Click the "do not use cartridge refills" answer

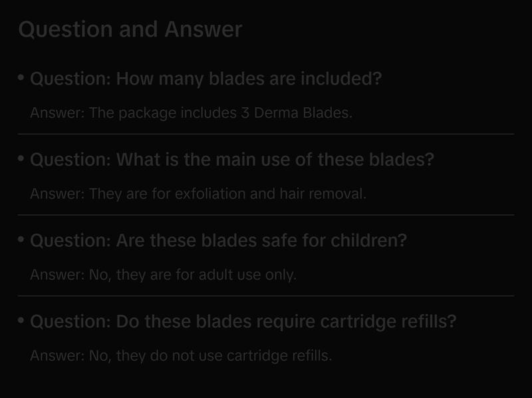[181, 356]
